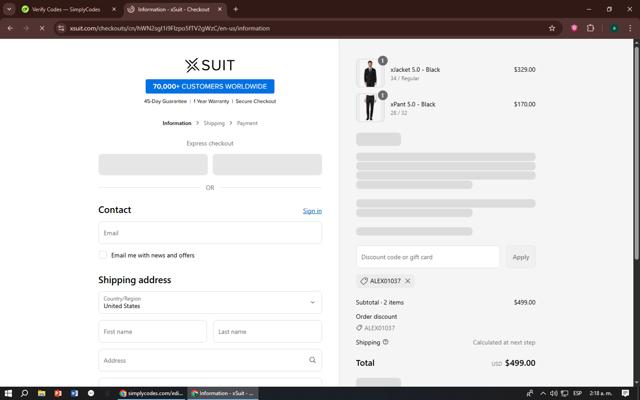Click the xJacket 5.0 - Black thumbnail
Image resolution: width=640 pixels, height=400 pixels.
point(370,73)
